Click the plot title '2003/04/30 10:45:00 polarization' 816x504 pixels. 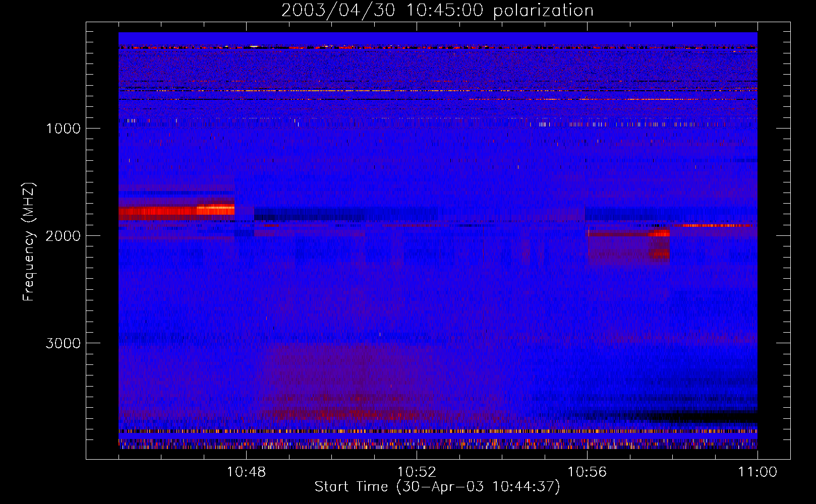(x=437, y=10)
